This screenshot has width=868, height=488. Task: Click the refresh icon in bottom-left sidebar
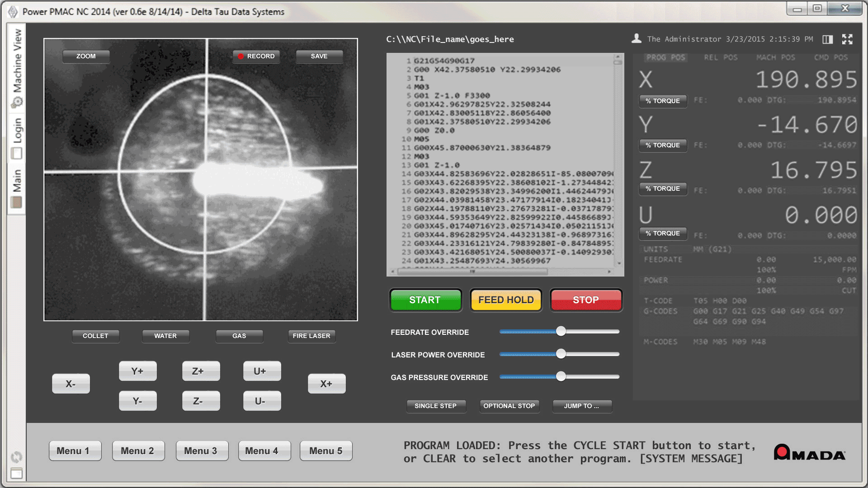click(16, 457)
